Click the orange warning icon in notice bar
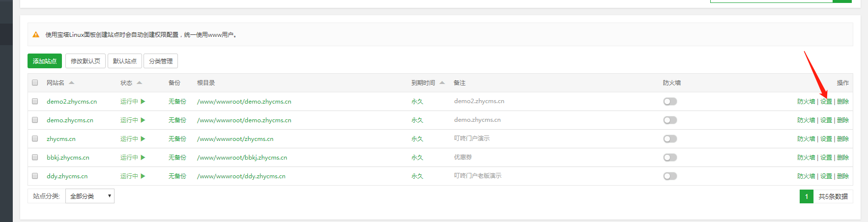This screenshot has width=868, height=222. (x=36, y=35)
